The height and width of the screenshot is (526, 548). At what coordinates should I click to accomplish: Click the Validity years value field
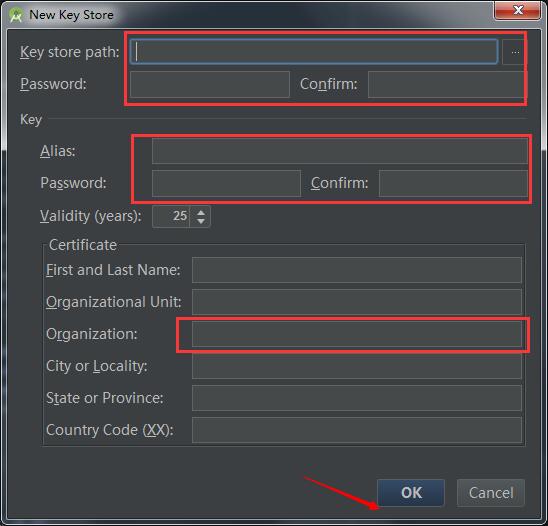(171, 216)
